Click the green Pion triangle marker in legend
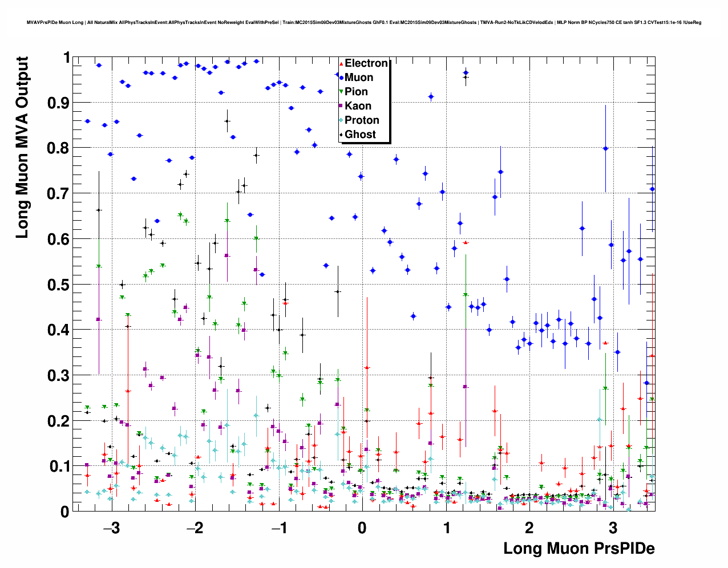728x568 pixels. 341,92
